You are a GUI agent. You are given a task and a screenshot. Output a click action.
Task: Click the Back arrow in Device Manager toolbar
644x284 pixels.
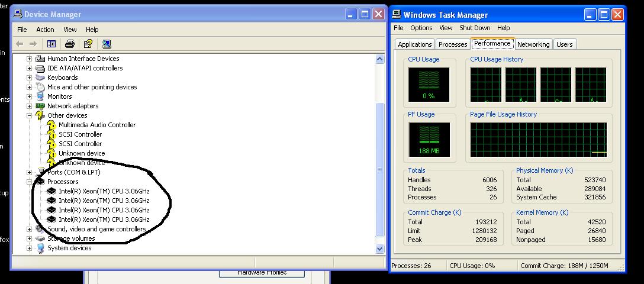coord(20,44)
